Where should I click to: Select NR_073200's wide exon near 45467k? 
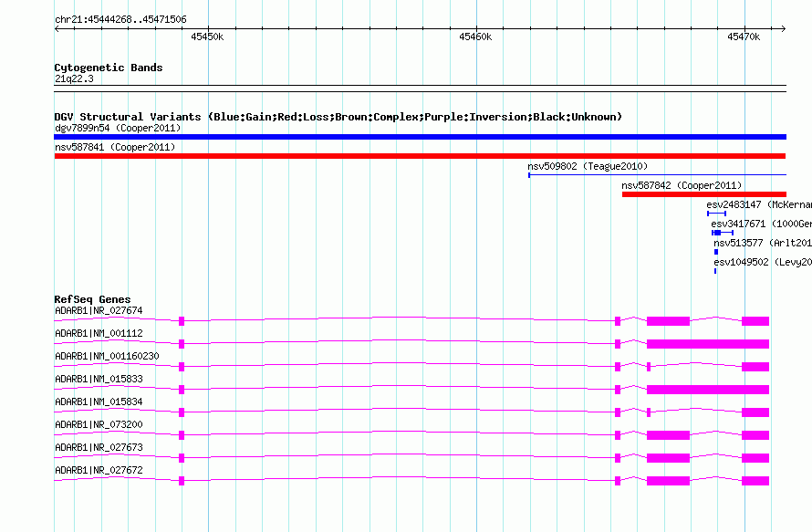click(668, 435)
